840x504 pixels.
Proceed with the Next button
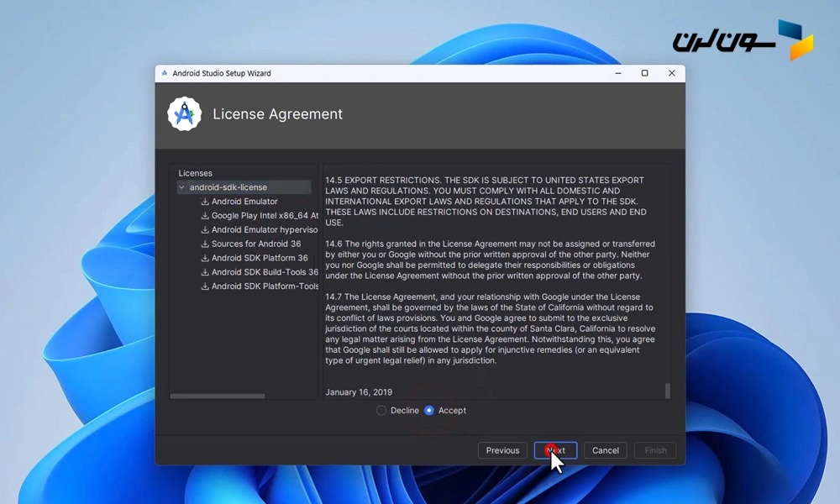(555, 450)
